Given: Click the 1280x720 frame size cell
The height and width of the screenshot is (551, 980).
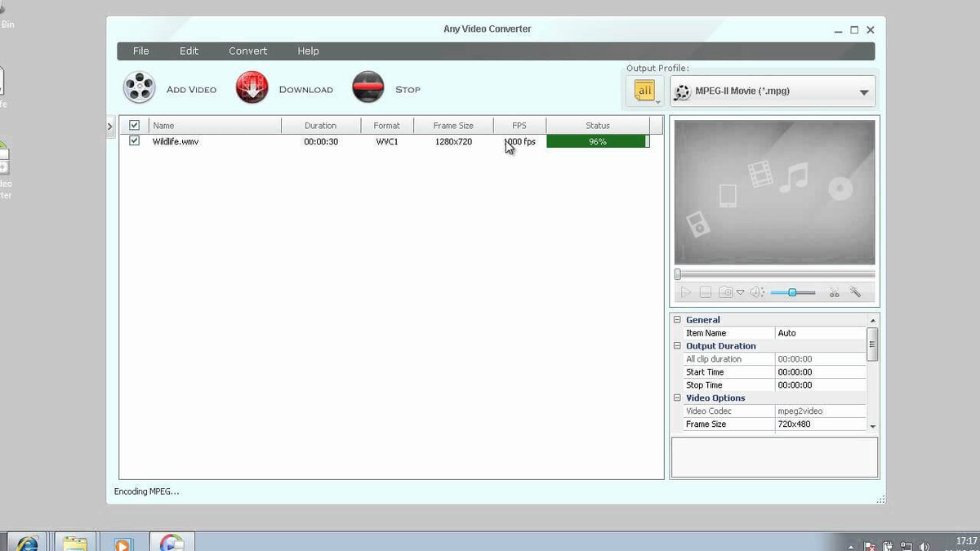Looking at the screenshot, I should click(453, 141).
